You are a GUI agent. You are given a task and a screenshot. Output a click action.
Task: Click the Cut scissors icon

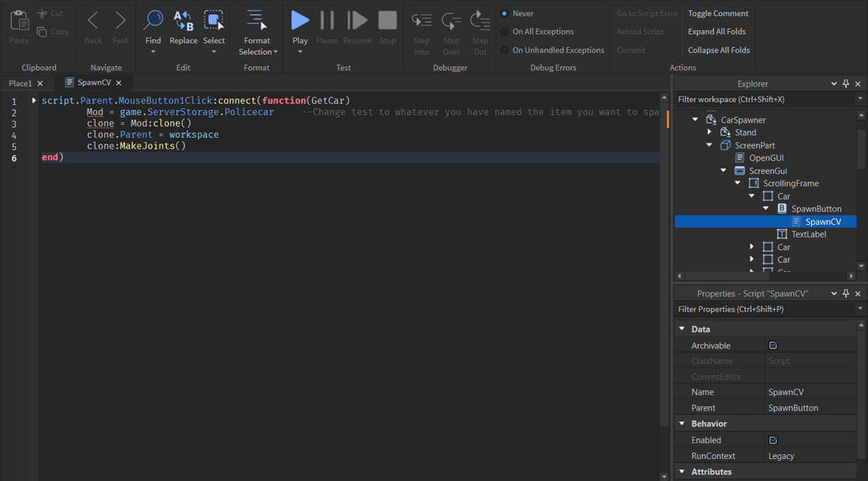43,13
